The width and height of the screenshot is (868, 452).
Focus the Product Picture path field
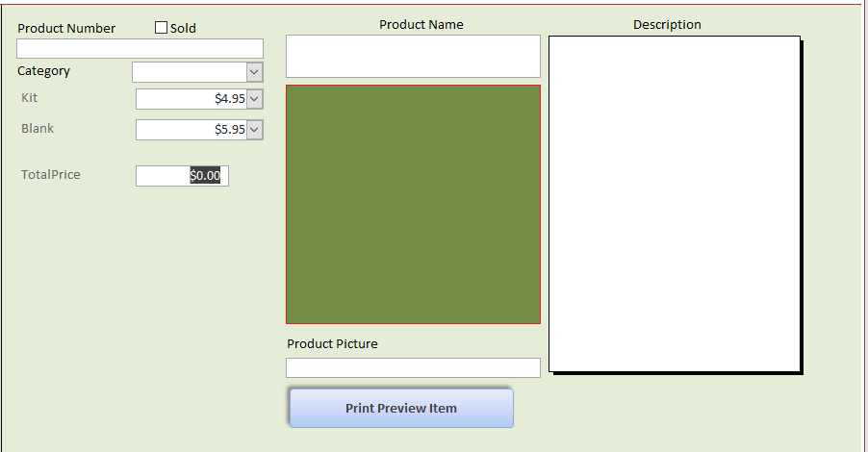pos(413,368)
